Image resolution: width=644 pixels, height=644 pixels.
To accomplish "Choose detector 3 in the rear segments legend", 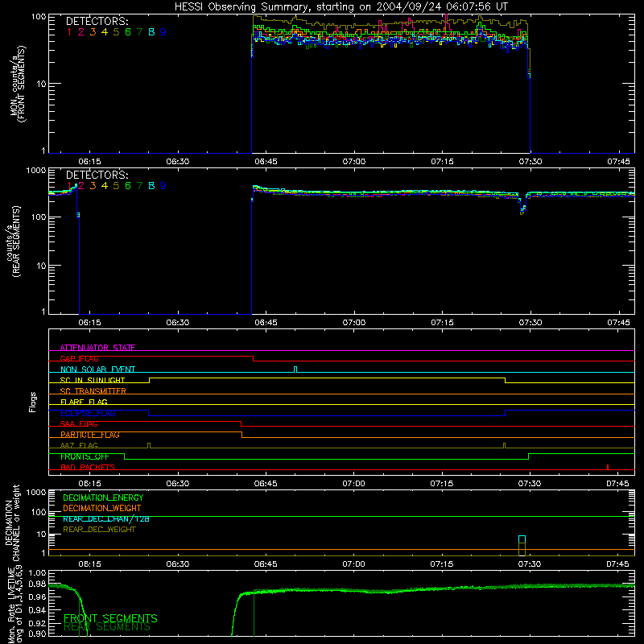I will pos(93,186).
